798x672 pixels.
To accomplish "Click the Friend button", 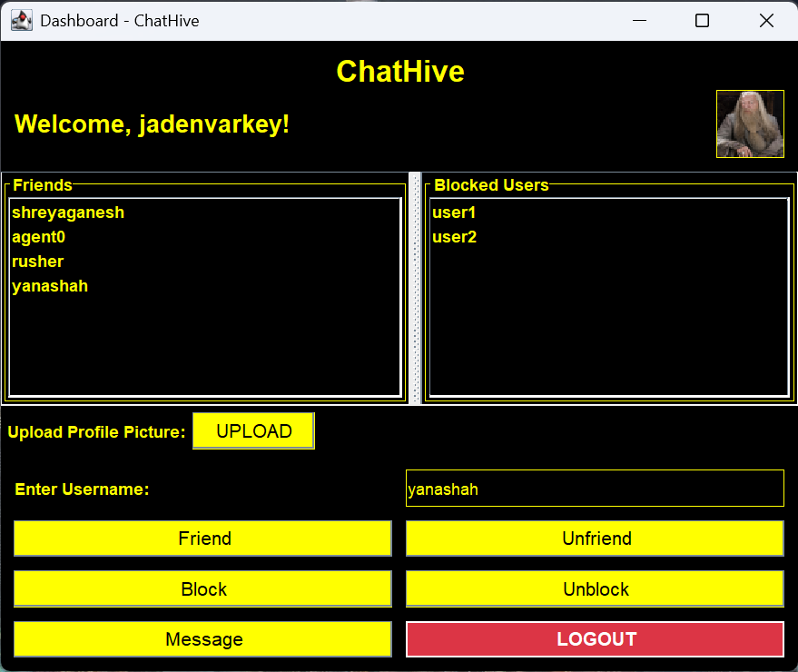I will [202, 539].
